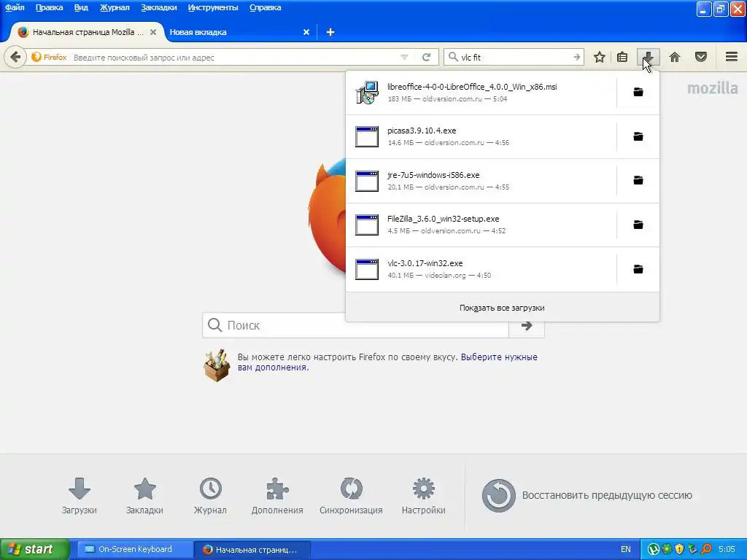Click the picasa3.9.10.4.exe file icon
The width and height of the screenshot is (747, 560).
click(367, 136)
